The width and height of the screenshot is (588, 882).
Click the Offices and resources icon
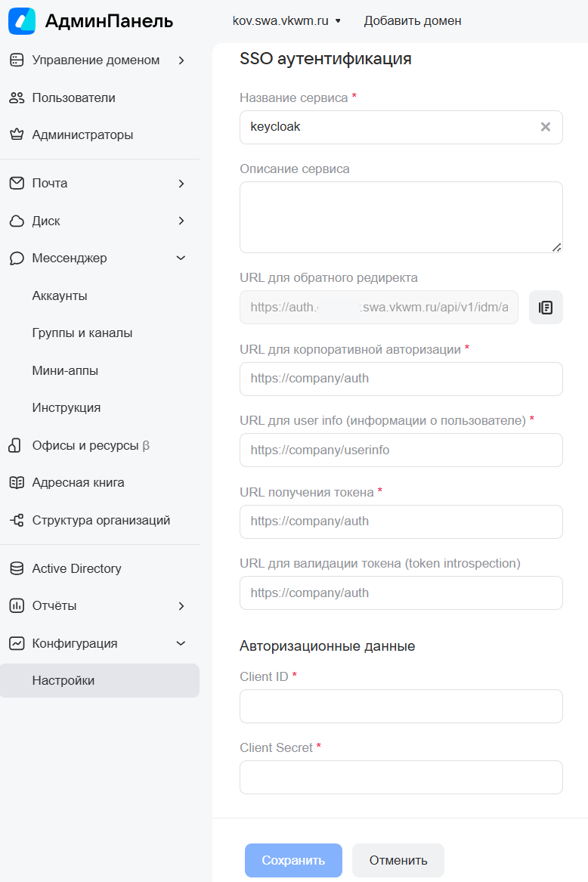[15, 445]
